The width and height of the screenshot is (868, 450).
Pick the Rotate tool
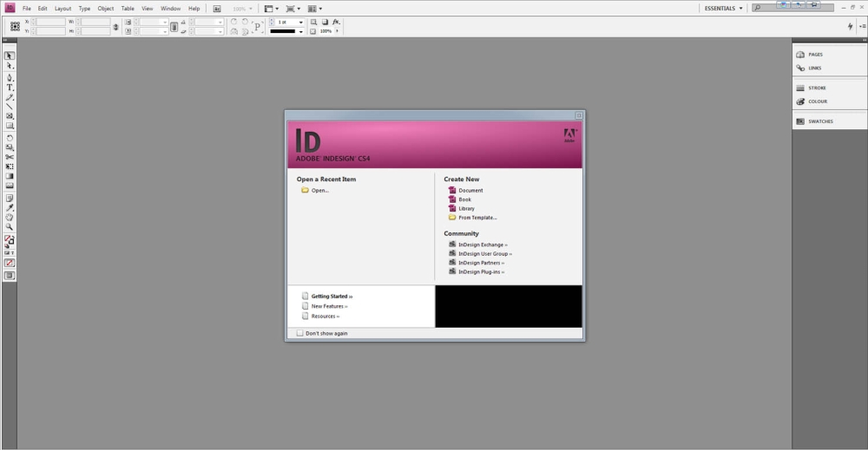point(10,138)
